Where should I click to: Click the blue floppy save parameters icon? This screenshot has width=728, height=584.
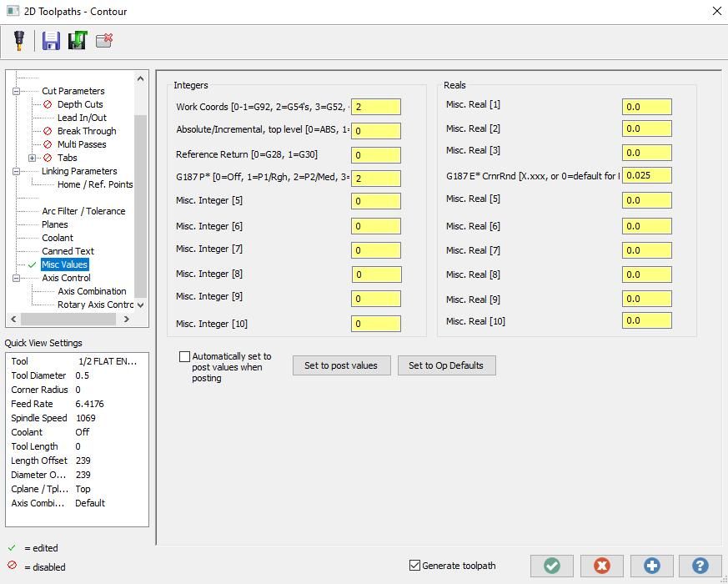tap(51, 40)
